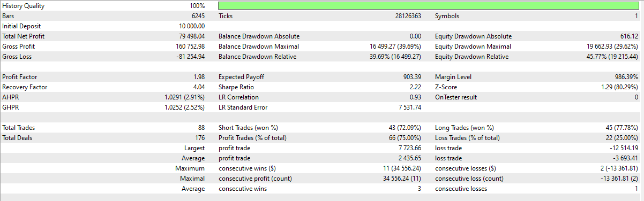Select Total Net Profit value 79 498.04
The height and width of the screenshot is (201, 644).
[192, 36]
